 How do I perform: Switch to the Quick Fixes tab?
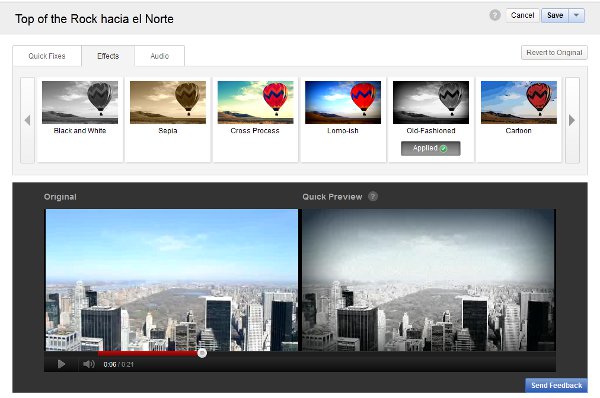click(47, 56)
